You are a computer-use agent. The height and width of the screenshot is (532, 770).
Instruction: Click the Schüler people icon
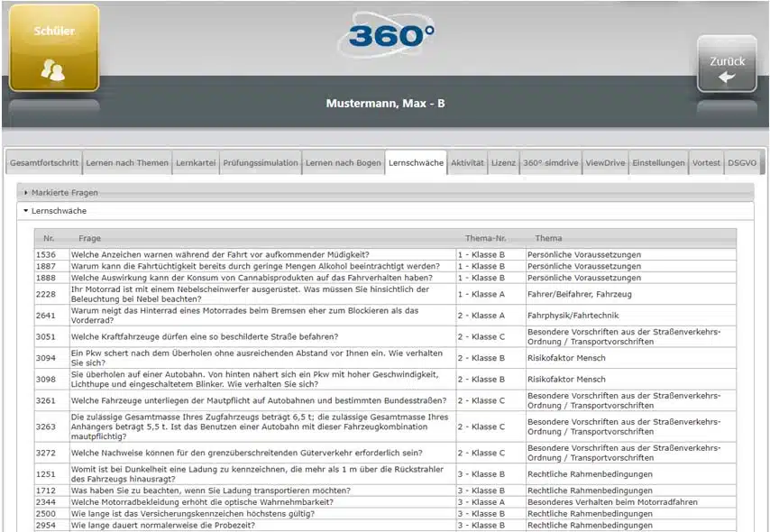pos(53,69)
